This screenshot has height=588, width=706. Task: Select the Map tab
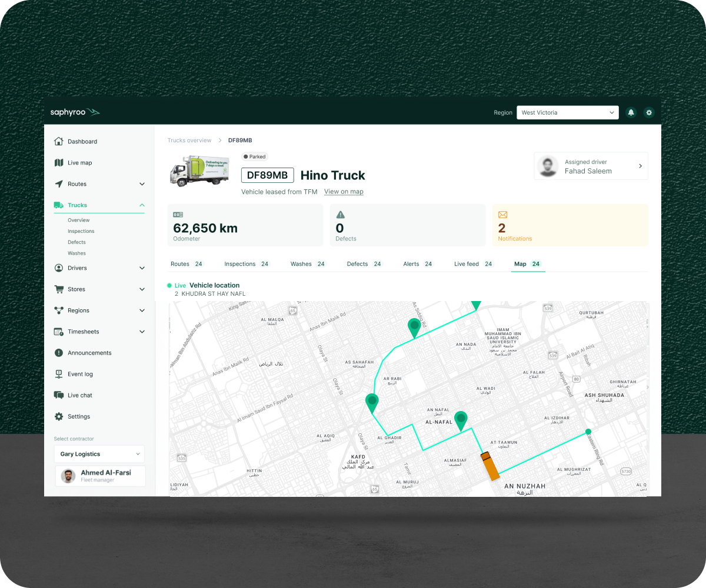528,264
